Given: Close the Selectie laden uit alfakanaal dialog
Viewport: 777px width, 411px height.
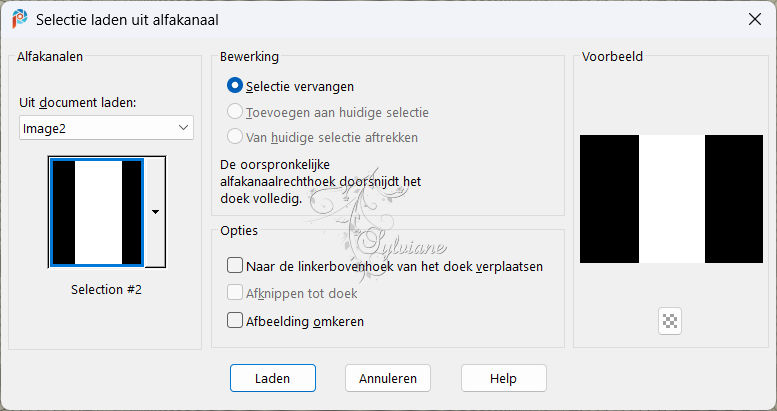Looking at the screenshot, I should [x=755, y=19].
